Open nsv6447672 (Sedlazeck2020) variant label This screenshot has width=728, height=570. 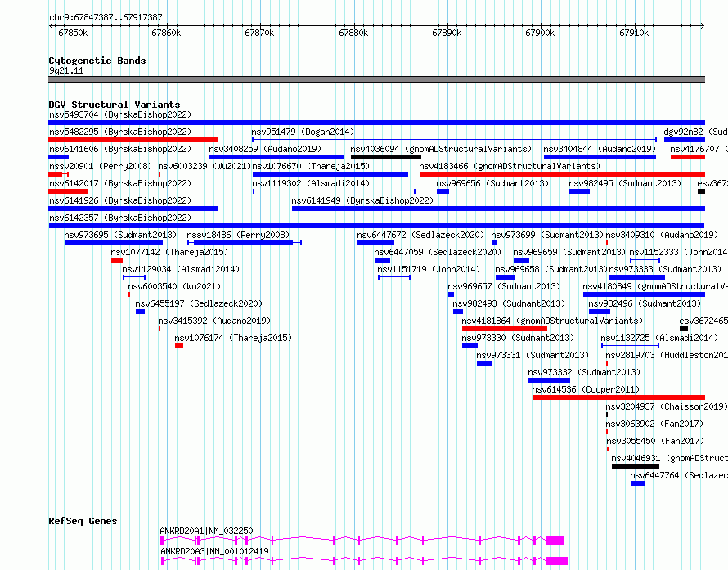pos(420,235)
